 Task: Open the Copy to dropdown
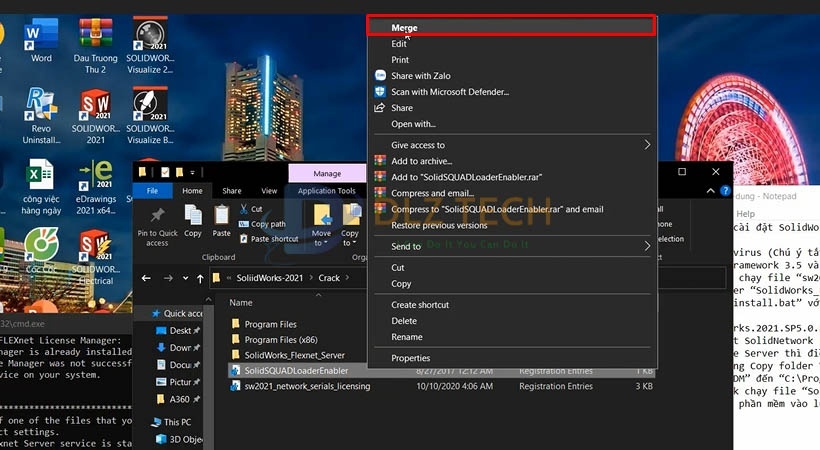click(350, 225)
